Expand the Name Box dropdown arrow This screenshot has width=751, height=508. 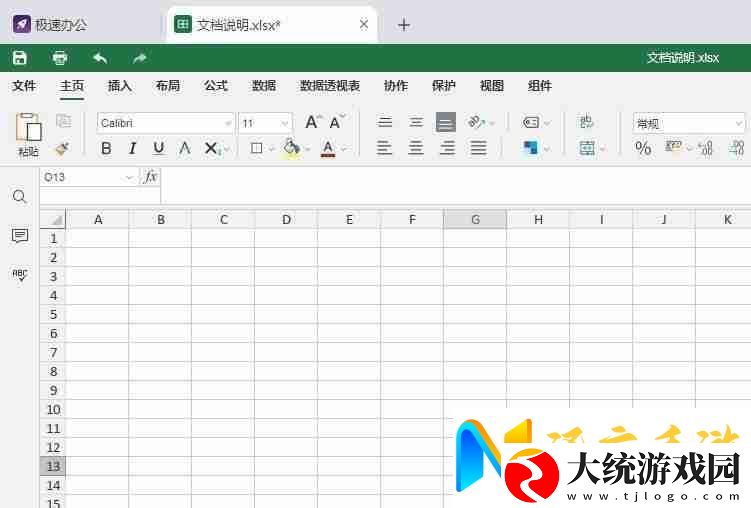(128, 178)
